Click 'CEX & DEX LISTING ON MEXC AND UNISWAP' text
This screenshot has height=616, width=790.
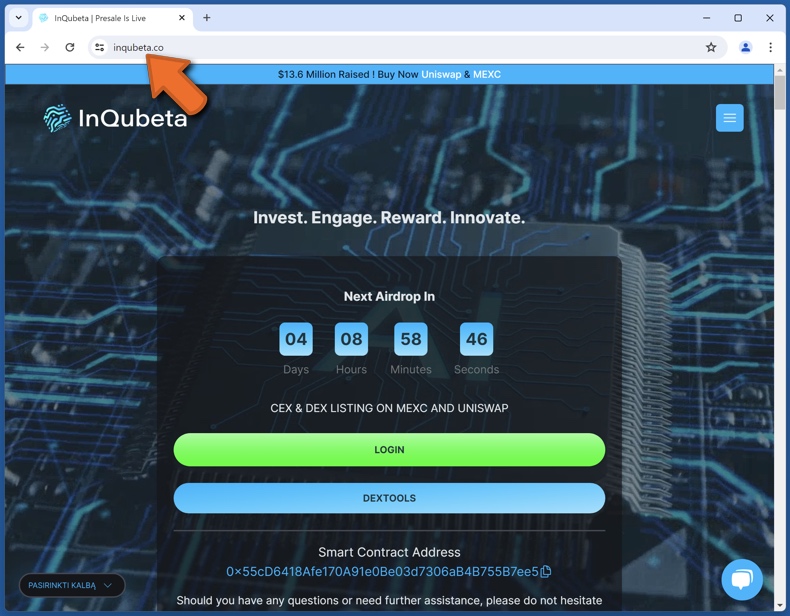coord(389,408)
